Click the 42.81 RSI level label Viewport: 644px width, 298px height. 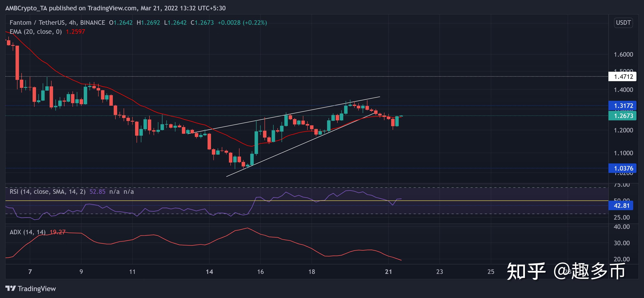(x=620, y=206)
